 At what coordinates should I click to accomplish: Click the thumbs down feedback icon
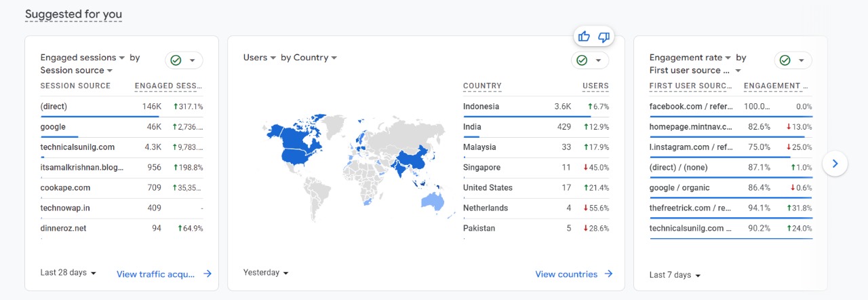pyautogui.click(x=604, y=37)
